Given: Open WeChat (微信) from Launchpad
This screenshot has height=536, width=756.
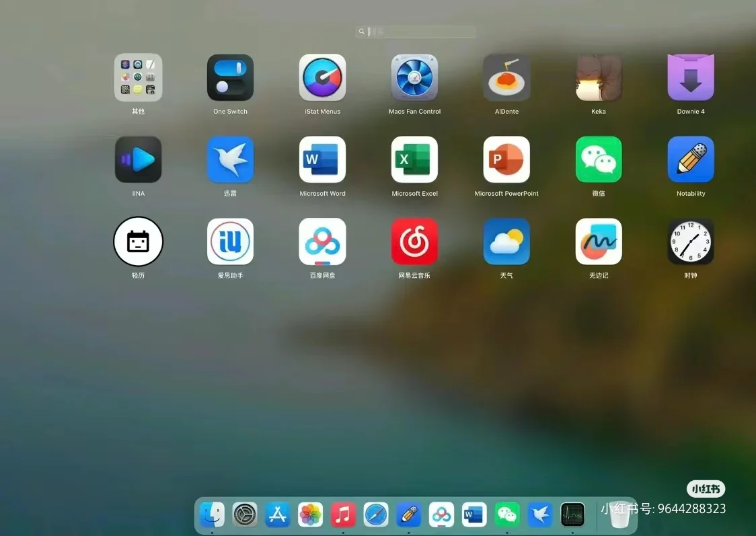Looking at the screenshot, I should tap(599, 159).
